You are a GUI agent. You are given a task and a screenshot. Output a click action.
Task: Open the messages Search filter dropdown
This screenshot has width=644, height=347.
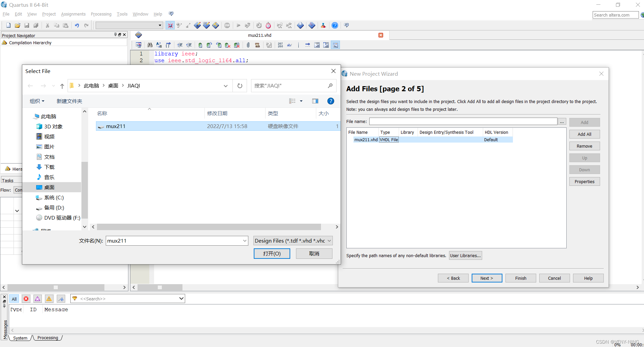(181, 298)
